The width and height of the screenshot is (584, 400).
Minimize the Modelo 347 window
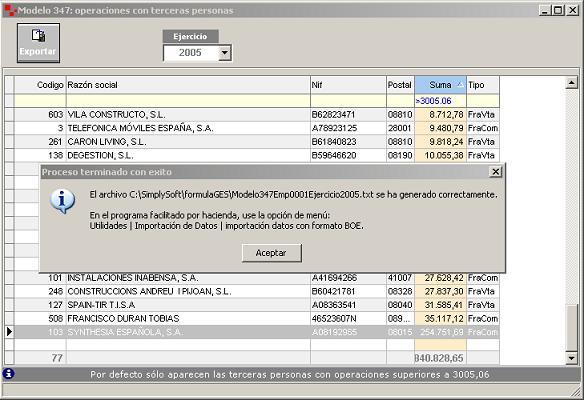pos(545,10)
